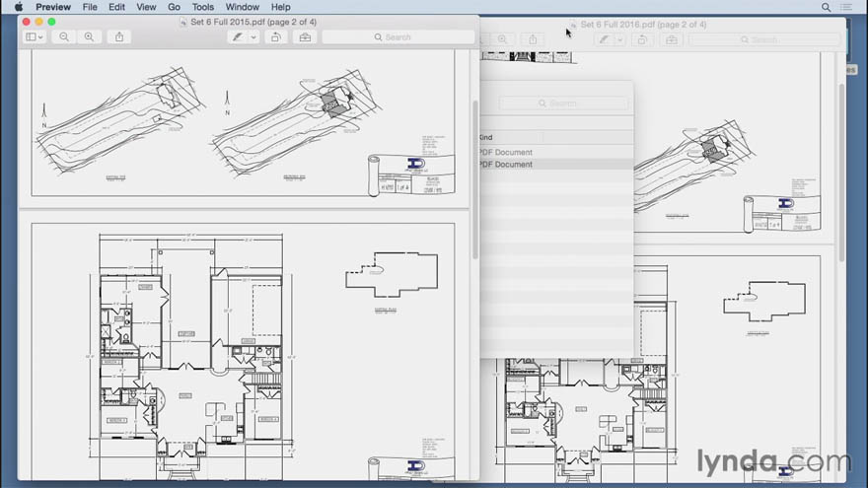
Task: Open the Preview application menu
Action: pyautogui.click(x=53, y=7)
